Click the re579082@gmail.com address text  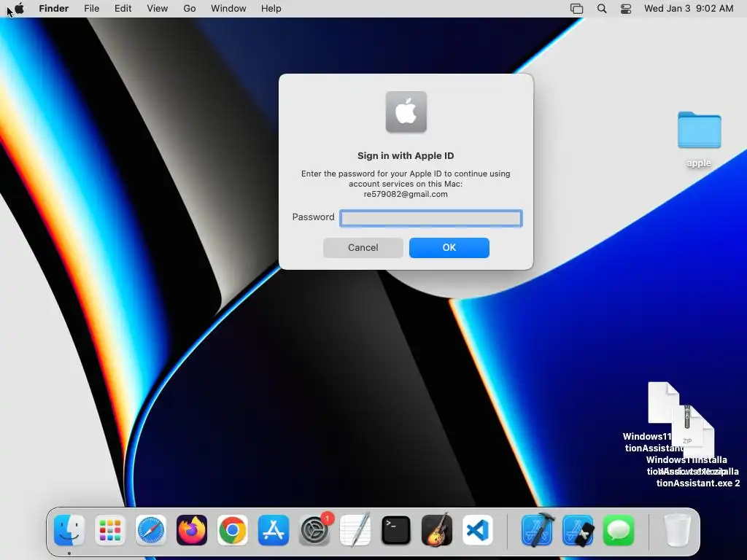[x=406, y=194]
